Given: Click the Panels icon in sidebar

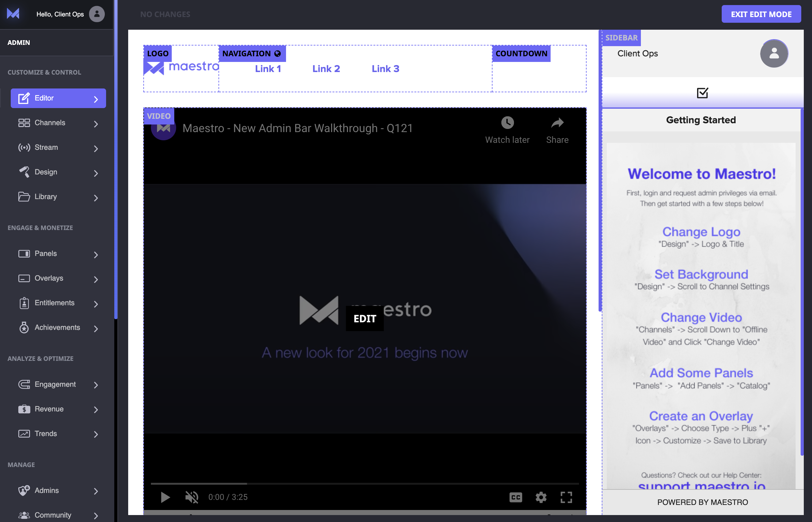Looking at the screenshot, I should tap(24, 253).
